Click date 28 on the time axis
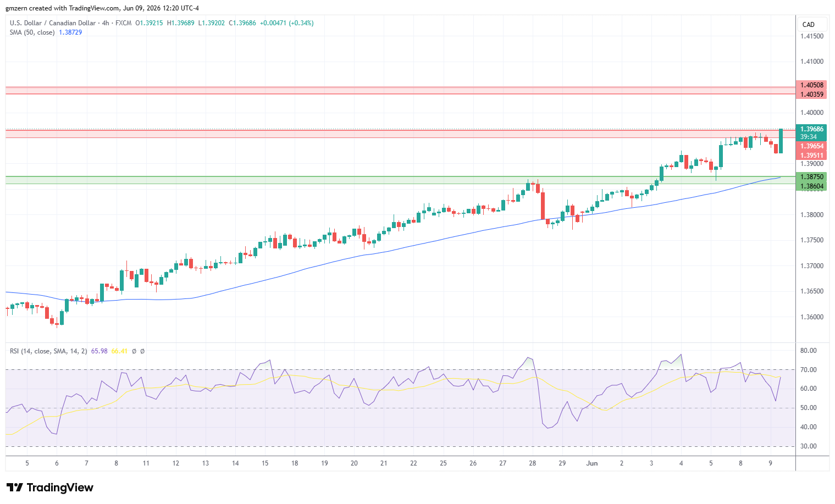Image resolution: width=835 pixels, height=504 pixels. pyautogui.click(x=533, y=463)
